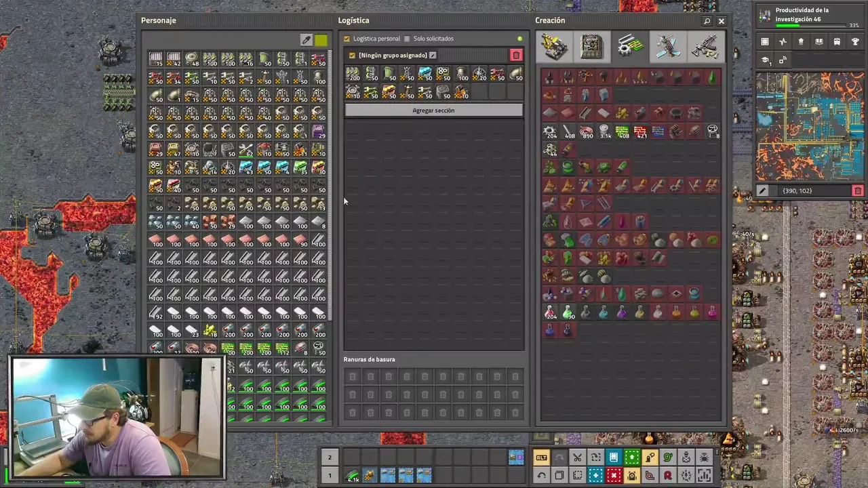Craft green electronic circuit showing 408
This screenshot has height=488, width=868.
pyautogui.click(x=623, y=131)
